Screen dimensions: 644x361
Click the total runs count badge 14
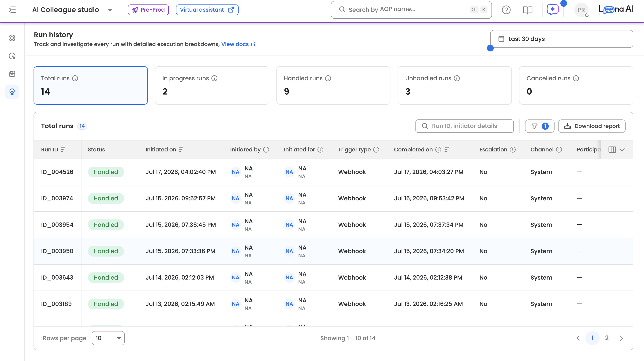coord(82,126)
